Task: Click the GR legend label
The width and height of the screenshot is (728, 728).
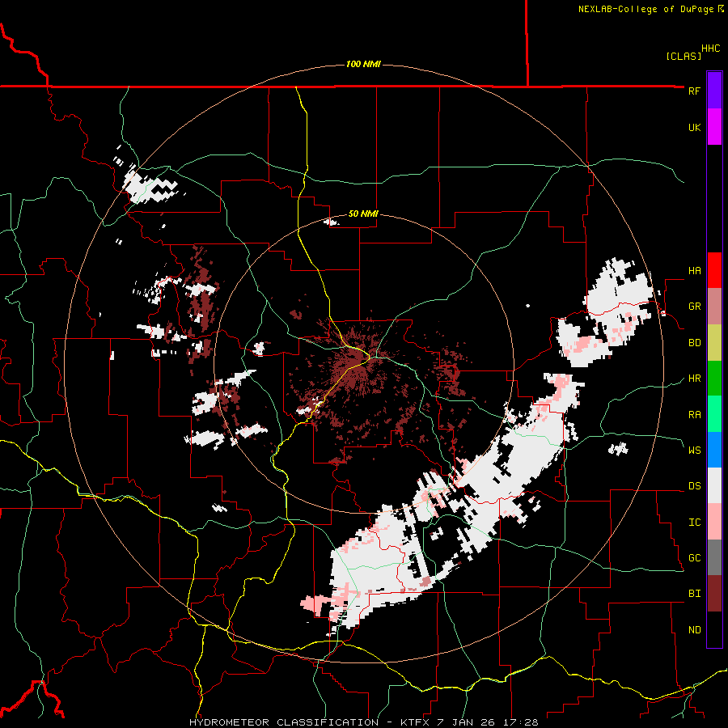Action: pyautogui.click(x=694, y=307)
